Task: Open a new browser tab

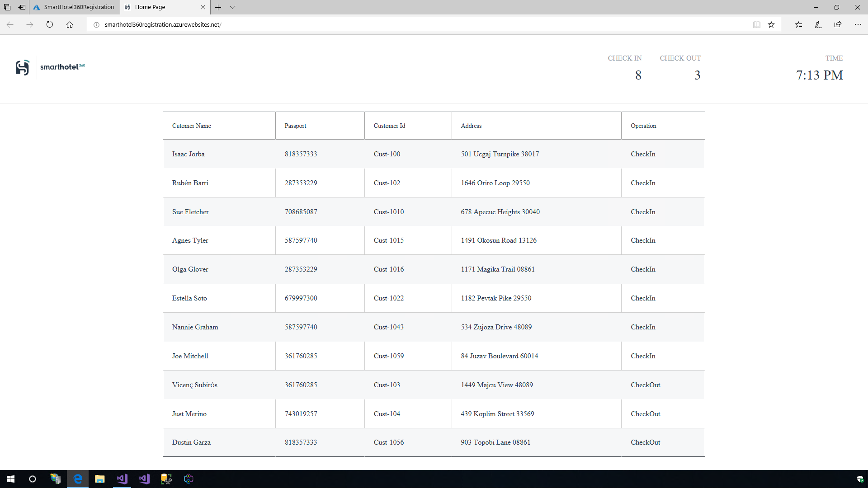Action: tap(218, 7)
